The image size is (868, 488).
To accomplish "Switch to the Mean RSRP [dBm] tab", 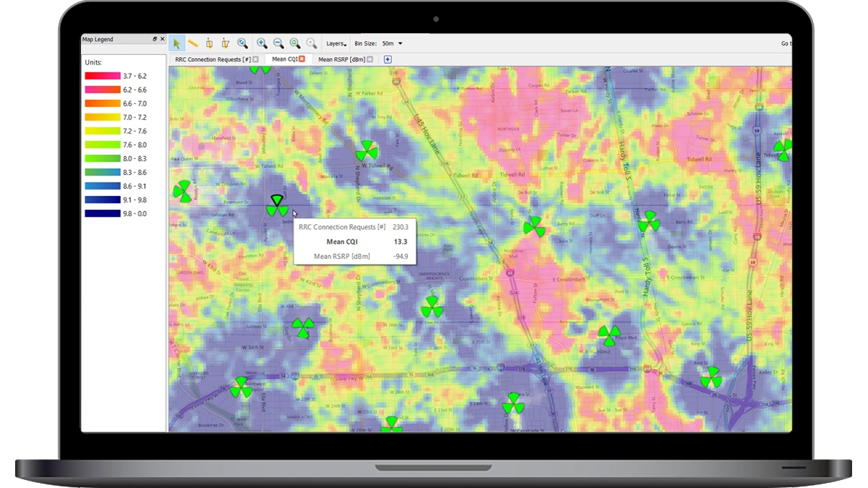I will (341, 59).
